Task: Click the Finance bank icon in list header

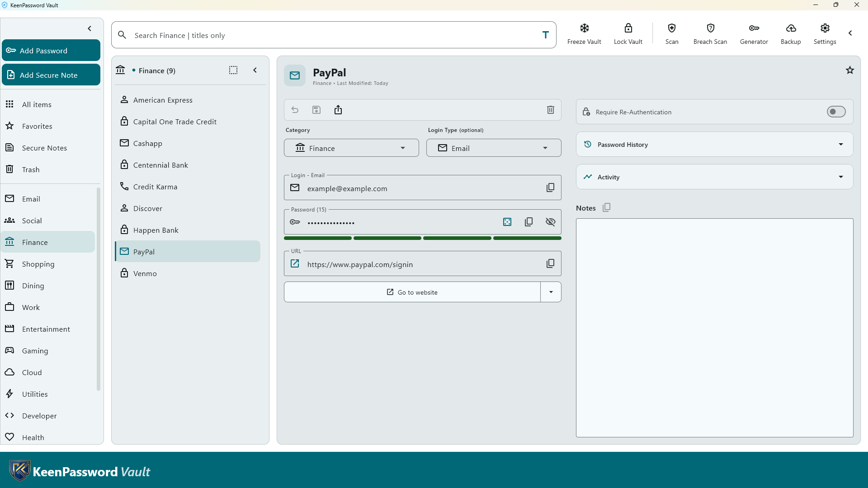Action: (x=120, y=70)
